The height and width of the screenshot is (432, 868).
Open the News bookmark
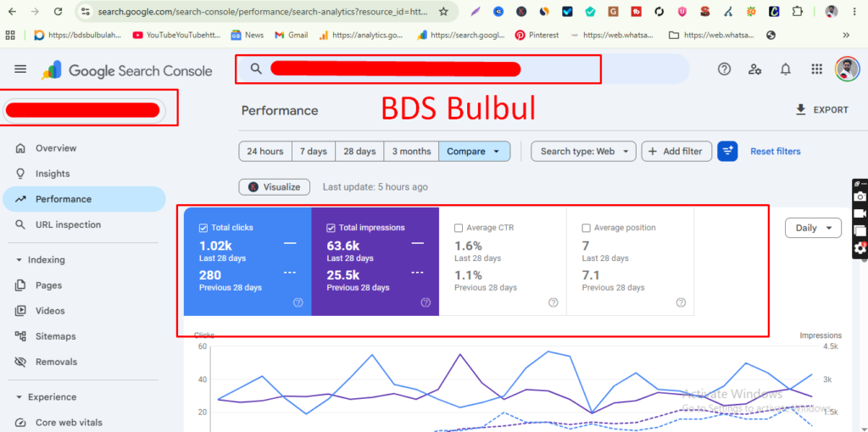tap(248, 35)
